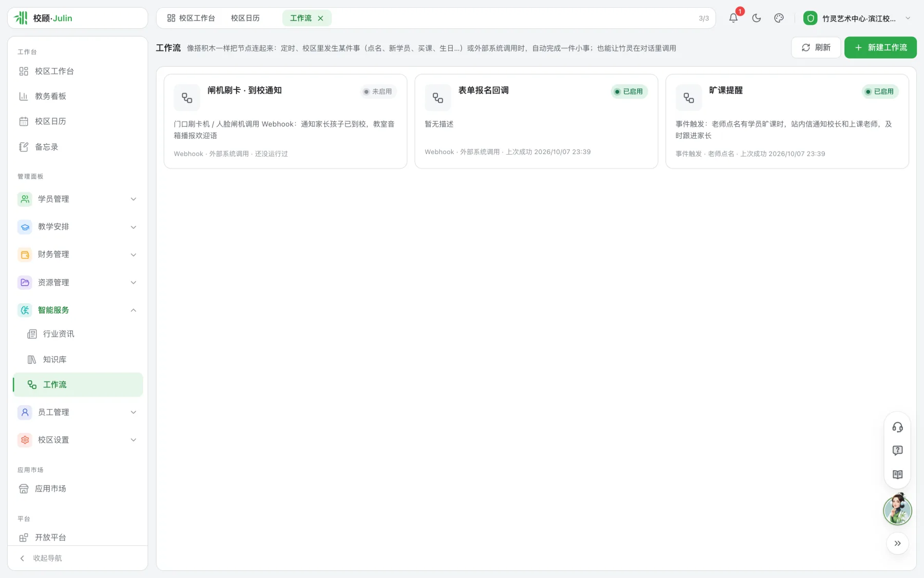The image size is (924, 578).
Task: Open 校区工作台 in the sidebar
Action: tap(78, 71)
